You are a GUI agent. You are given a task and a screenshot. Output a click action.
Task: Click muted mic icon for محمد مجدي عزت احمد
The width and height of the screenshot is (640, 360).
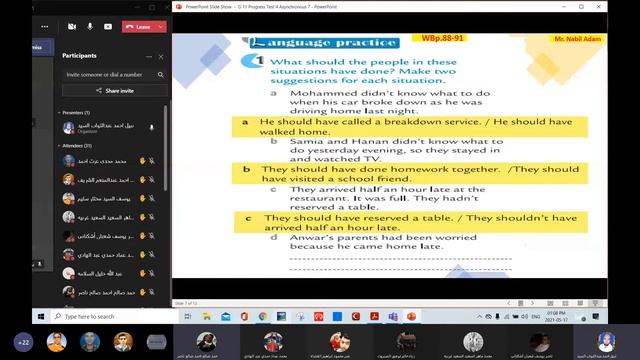pos(152,161)
